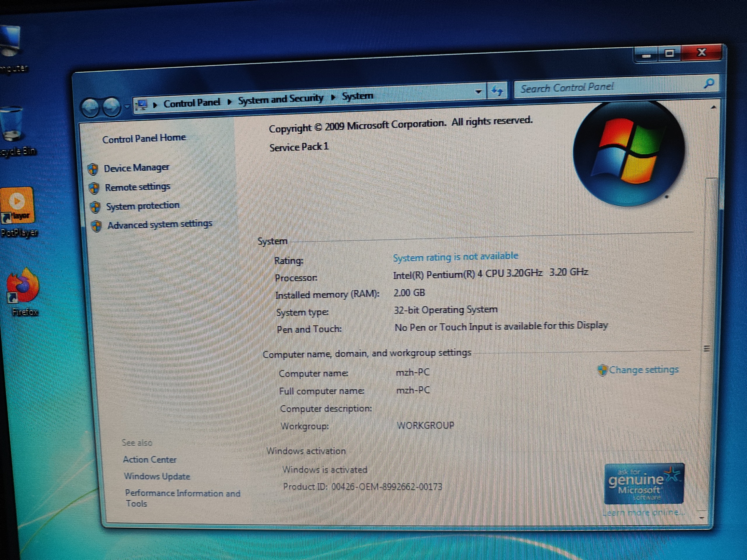The height and width of the screenshot is (560, 747).
Task: Click the Forward navigation arrow button
Action: [111, 107]
